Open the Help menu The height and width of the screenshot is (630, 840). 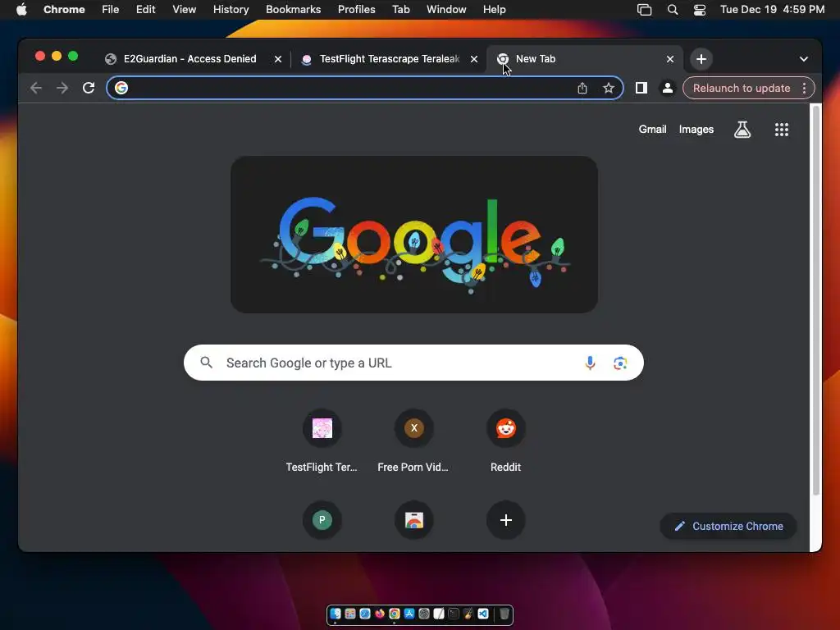(494, 10)
